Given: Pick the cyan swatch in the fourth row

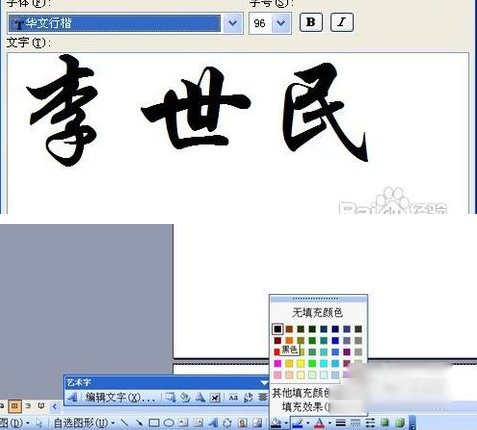Looking at the screenshot, I should (x=324, y=363).
